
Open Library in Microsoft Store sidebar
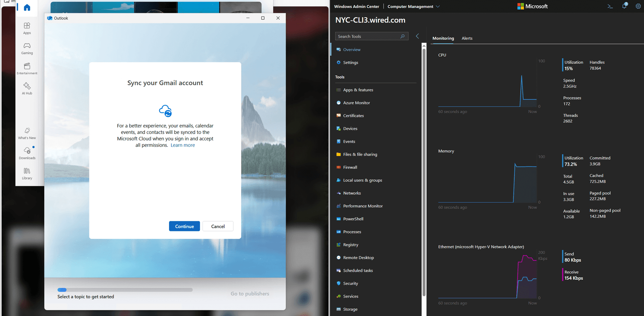[x=27, y=173]
